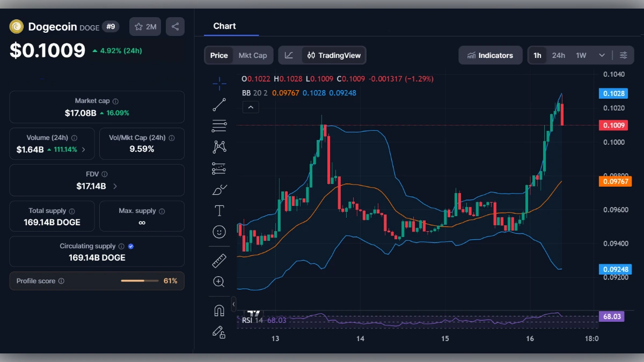Select the trend line drawing tool
Viewport: 644px width, 362px height.
coord(219,105)
